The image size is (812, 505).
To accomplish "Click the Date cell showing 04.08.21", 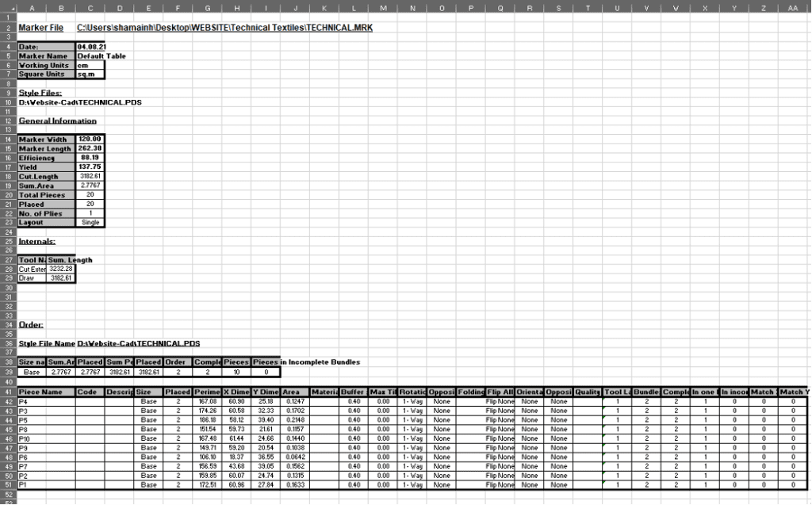I will (x=90, y=47).
